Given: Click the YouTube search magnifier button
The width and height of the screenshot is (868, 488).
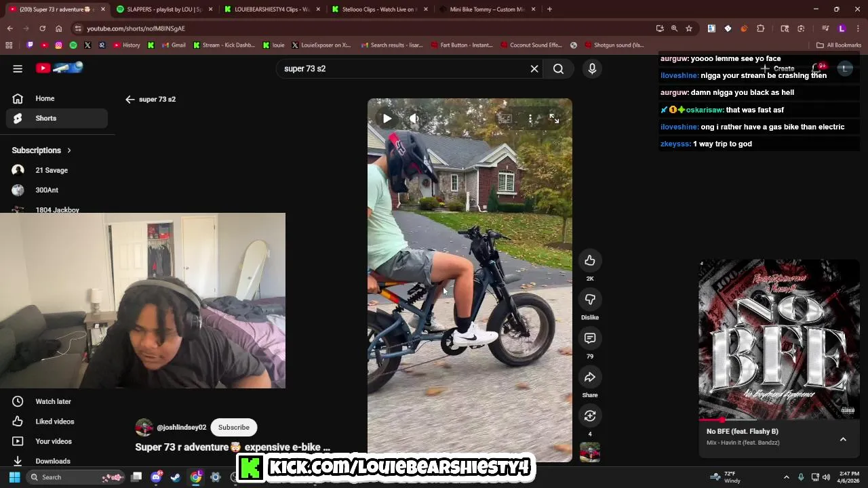Looking at the screenshot, I should click(558, 68).
